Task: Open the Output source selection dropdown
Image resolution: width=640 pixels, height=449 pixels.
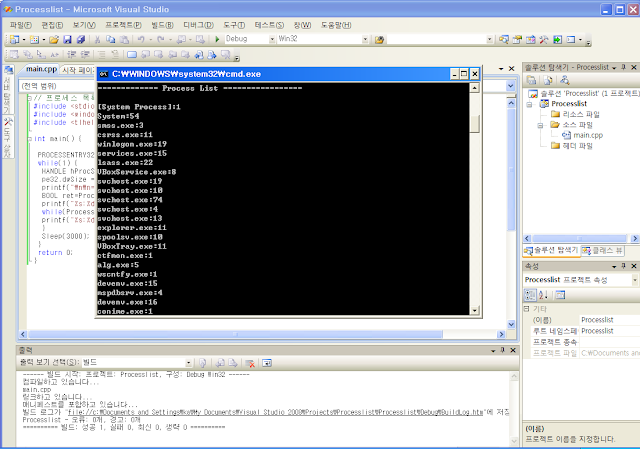Action: pos(188,362)
